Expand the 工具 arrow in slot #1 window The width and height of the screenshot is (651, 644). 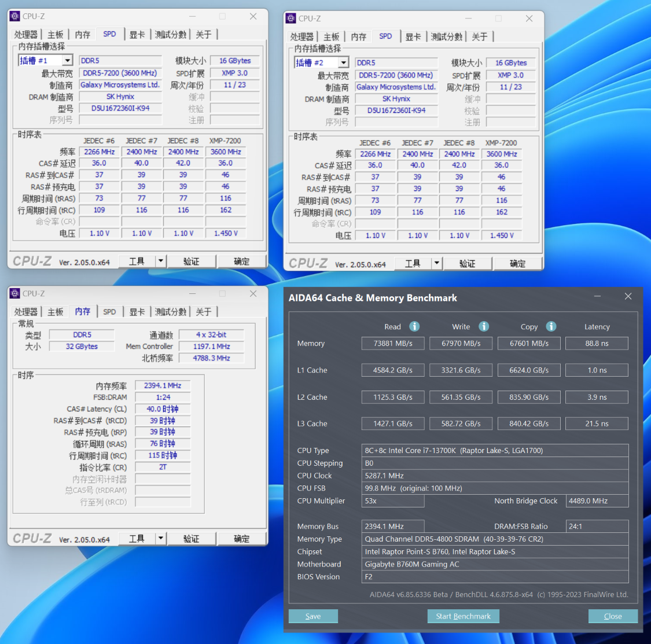[161, 261]
